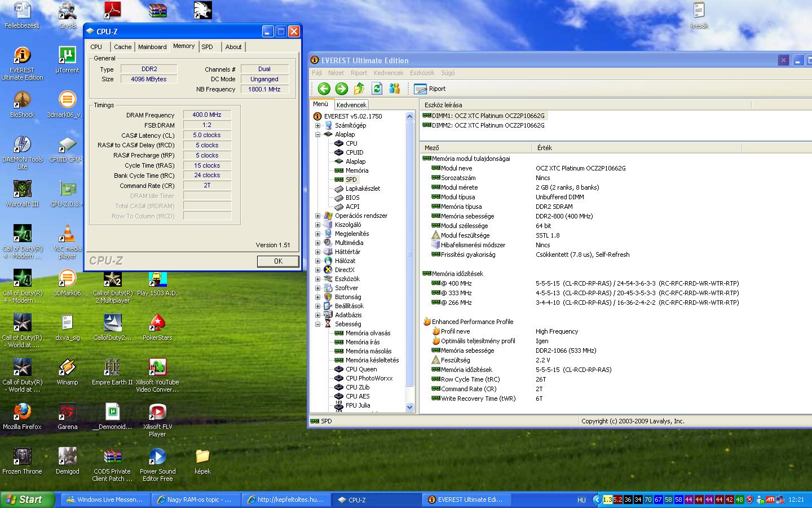Collapse the Alaplap tree node
This screenshot has height=508, width=812.
(x=317, y=134)
